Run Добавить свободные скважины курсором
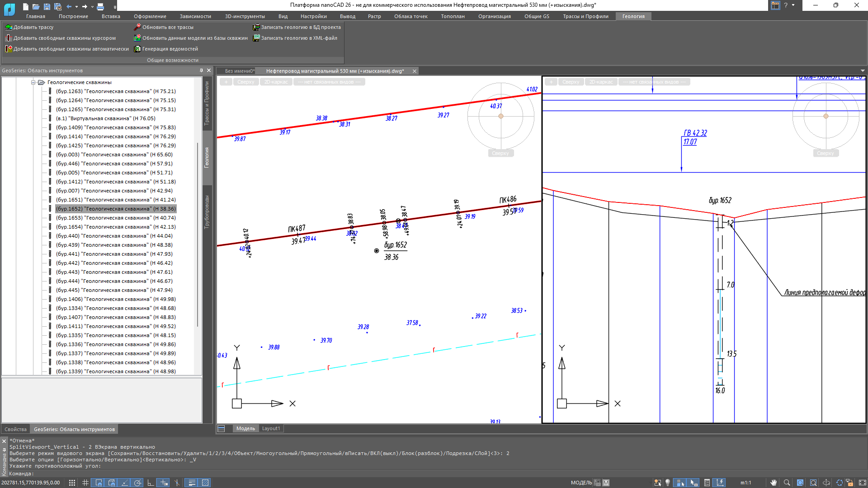The height and width of the screenshot is (488, 868). (x=61, y=38)
